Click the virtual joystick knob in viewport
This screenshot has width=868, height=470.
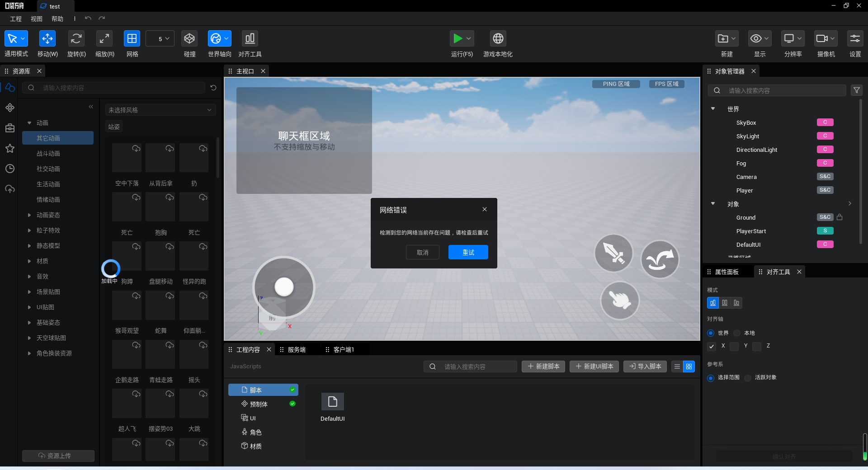pyautogui.click(x=284, y=287)
